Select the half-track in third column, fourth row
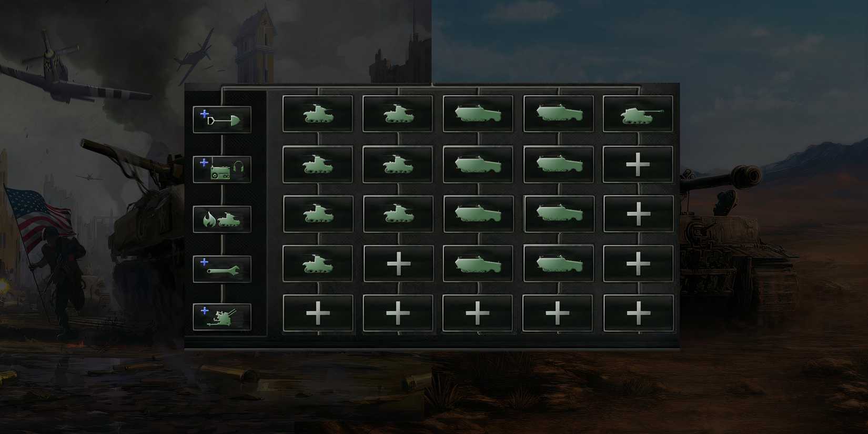Viewport: 868px width, 434px height. coord(478,264)
